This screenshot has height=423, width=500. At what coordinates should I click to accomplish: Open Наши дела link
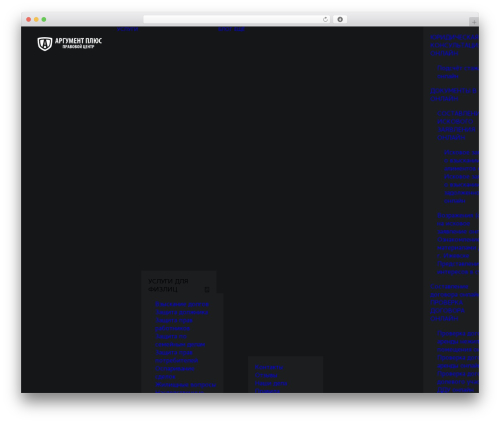tap(271, 383)
